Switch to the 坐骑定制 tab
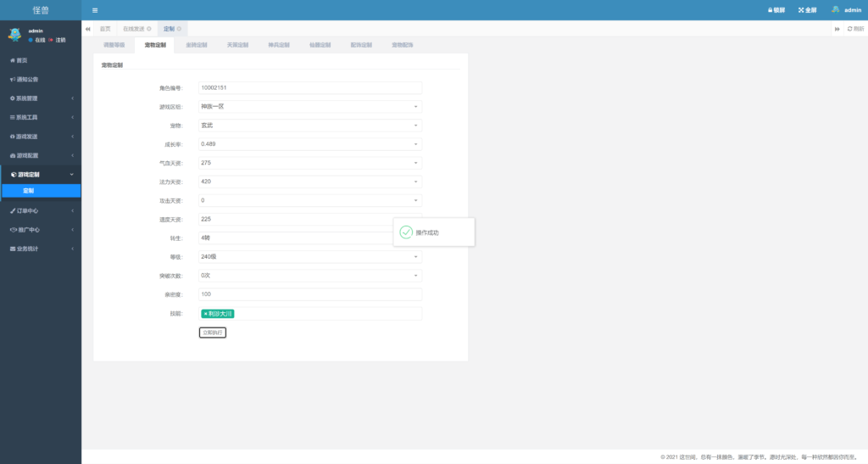This screenshot has width=868, height=464. pos(196,44)
